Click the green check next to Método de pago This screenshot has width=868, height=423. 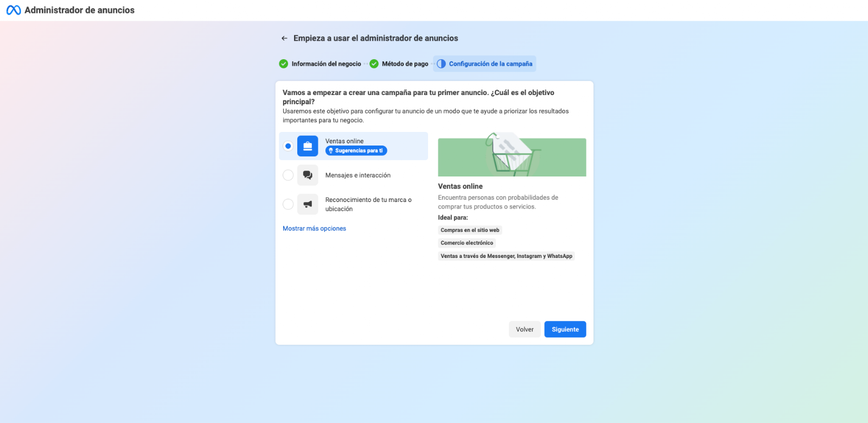(374, 64)
